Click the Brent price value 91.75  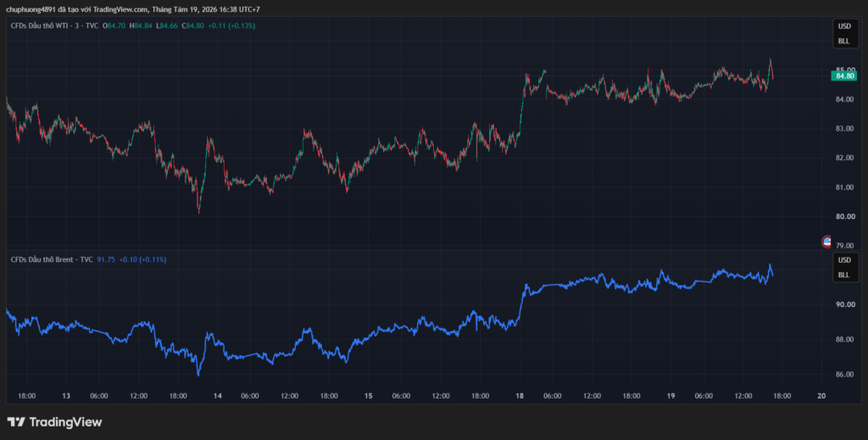click(106, 259)
